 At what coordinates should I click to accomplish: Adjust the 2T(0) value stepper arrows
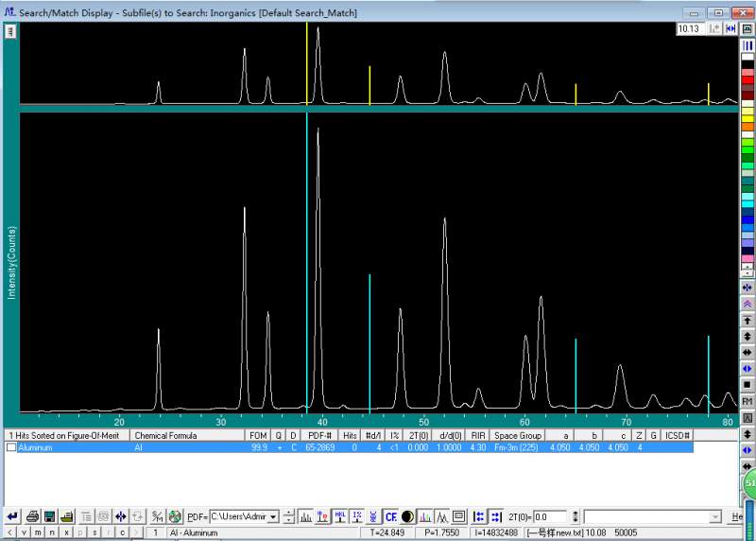tap(574, 516)
